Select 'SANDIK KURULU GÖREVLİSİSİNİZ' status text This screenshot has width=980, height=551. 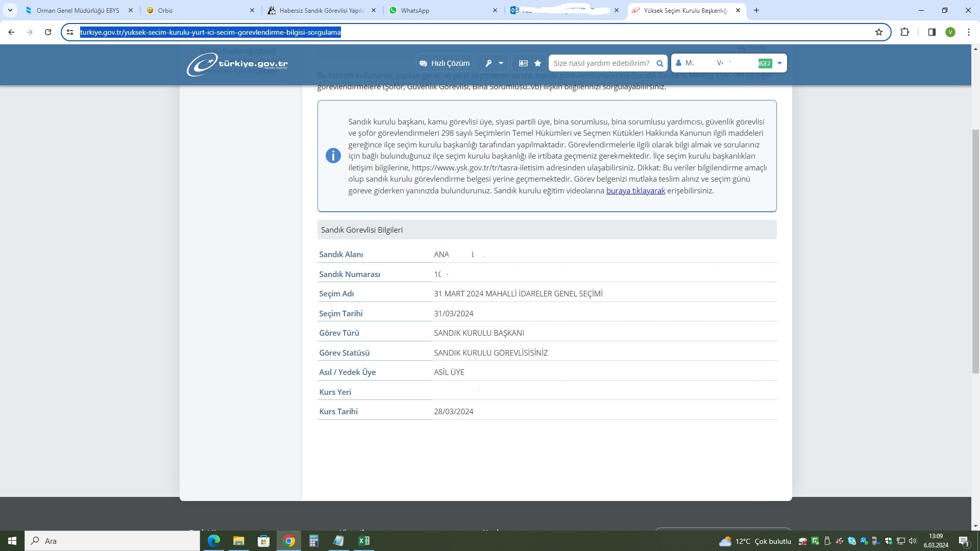point(491,353)
